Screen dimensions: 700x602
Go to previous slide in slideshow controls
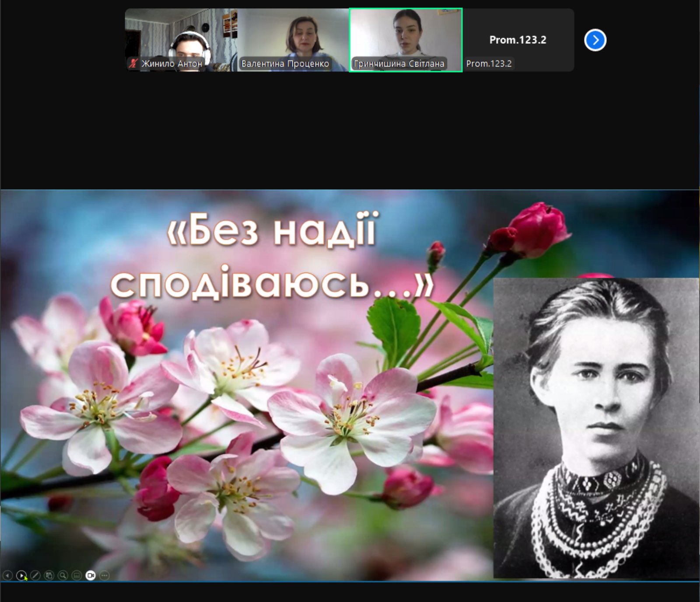[x=7, y=576]
